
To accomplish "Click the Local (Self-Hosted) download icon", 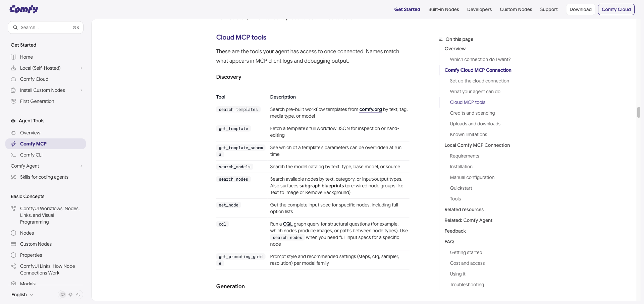I will [13, 68].
